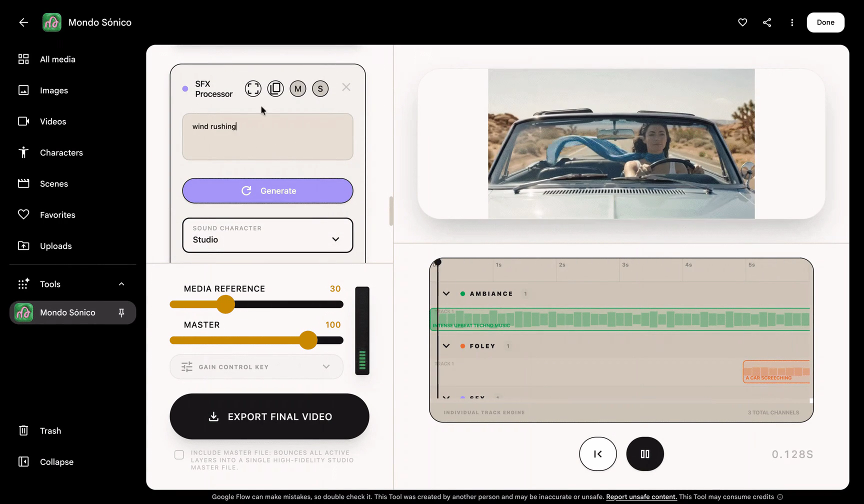The image size is (864, 504).
Task: Collapse the Tools section chevron
Action: (x=121, y=284)
